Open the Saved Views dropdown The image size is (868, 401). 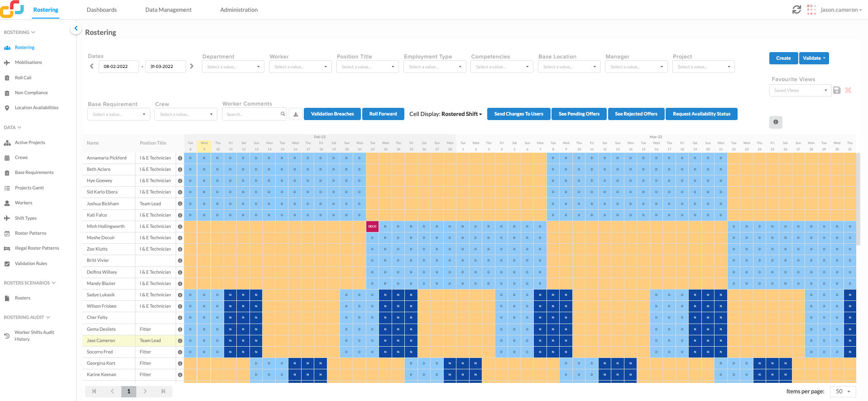[x=800, y=91]
